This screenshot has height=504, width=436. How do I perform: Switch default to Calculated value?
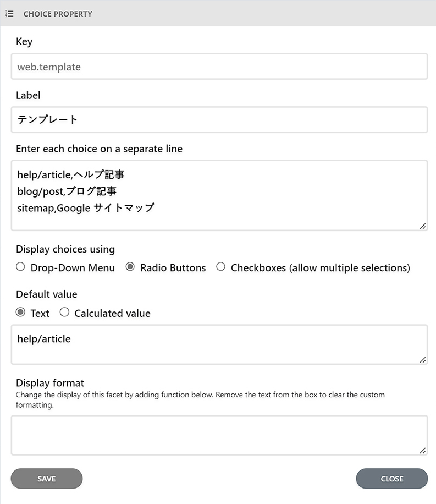(x=64, y=312)
